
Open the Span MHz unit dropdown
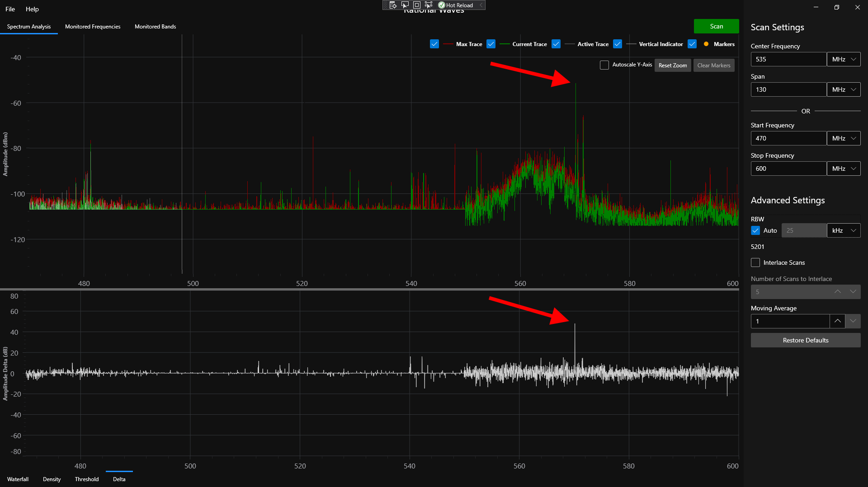[844, 89]
